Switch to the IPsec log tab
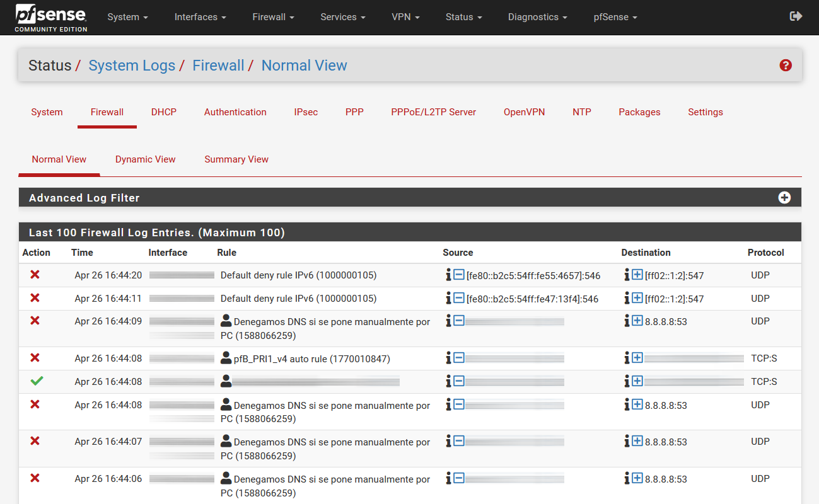 pyautogui.click(x=306, y=112)
